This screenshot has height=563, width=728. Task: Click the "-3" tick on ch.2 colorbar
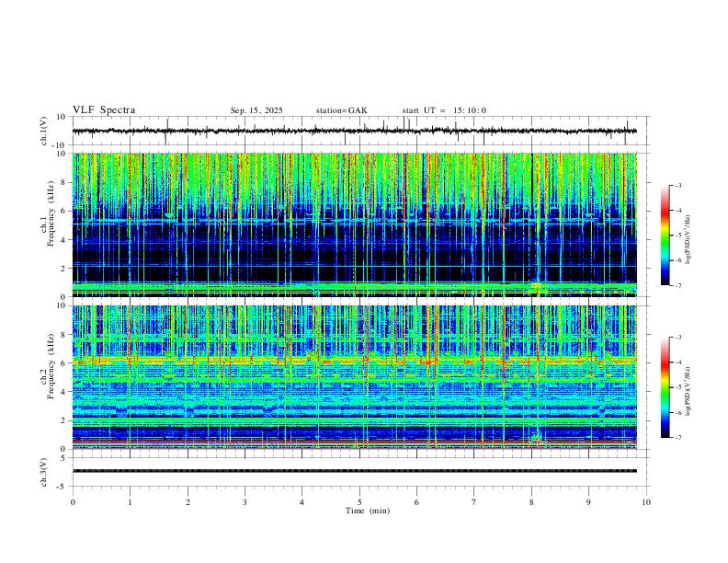coord(677,338)
